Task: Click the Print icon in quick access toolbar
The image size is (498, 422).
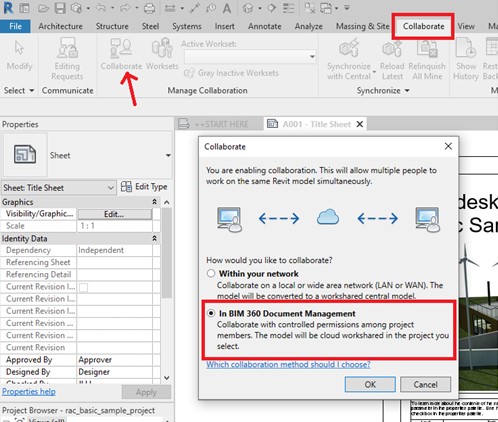Action: click(x=149, y=8)
